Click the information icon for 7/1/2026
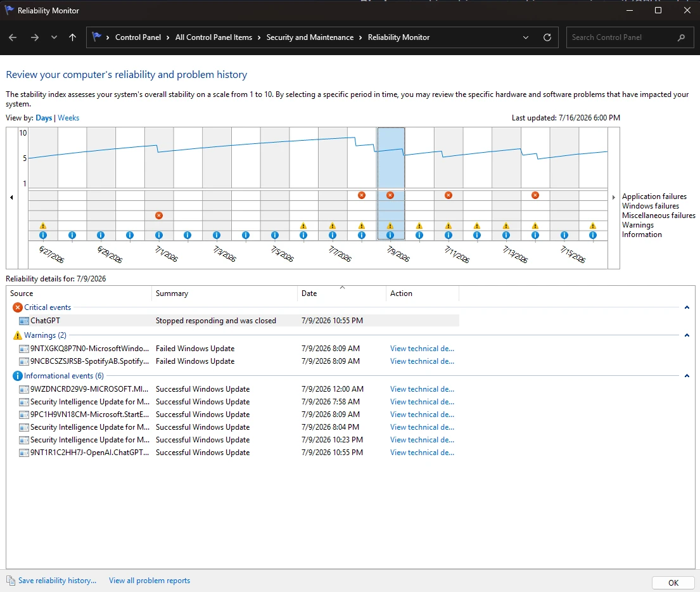This screenshot has height=592, width=700. pos(159,235)
